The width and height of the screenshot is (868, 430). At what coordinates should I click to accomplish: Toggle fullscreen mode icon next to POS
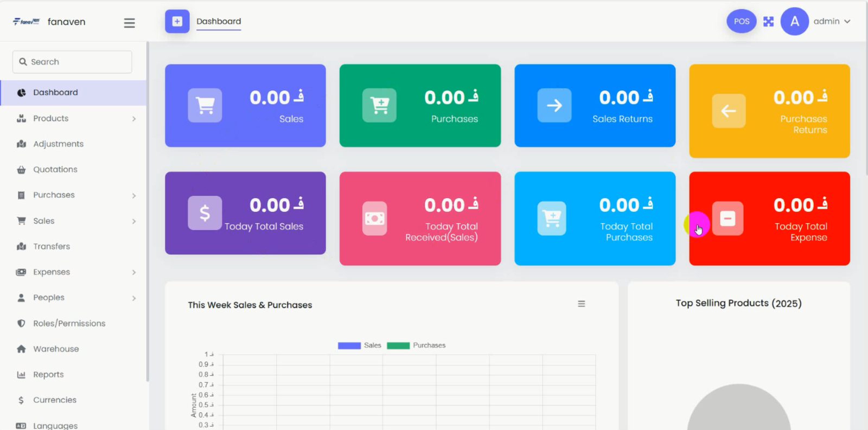(768, 22)
